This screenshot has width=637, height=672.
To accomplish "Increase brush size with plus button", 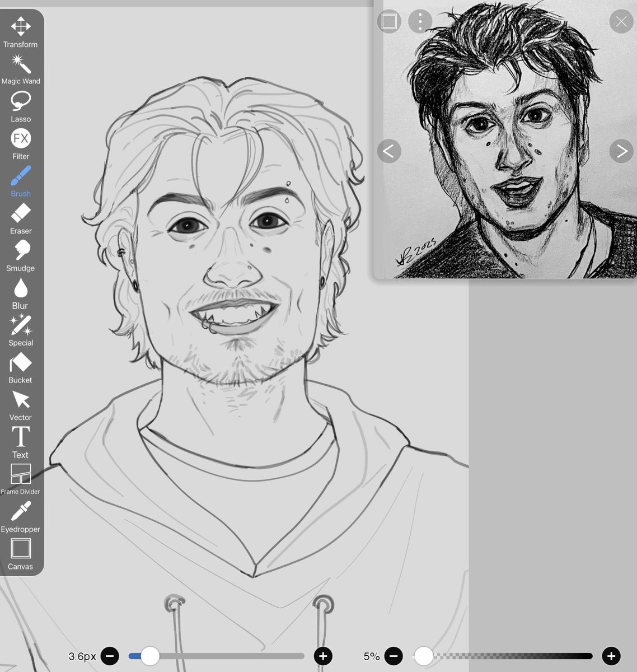I will click(x=323, y=656).
